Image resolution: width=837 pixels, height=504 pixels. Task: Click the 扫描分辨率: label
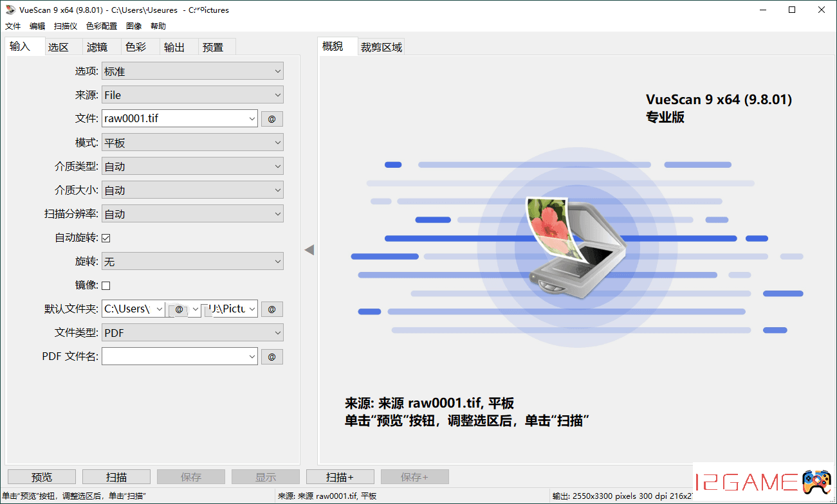[x=71, y=214]
